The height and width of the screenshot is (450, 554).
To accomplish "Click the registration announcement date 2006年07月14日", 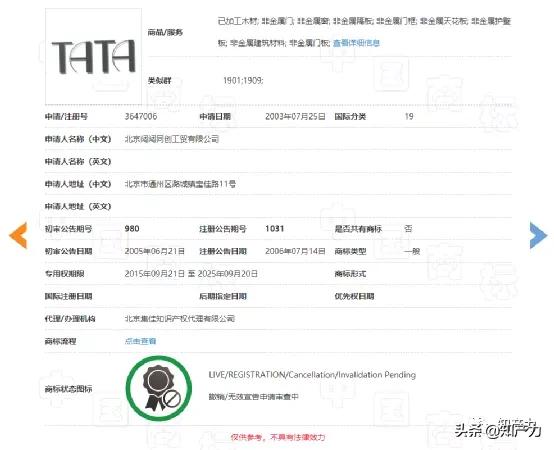I will (x=295, y=251).
